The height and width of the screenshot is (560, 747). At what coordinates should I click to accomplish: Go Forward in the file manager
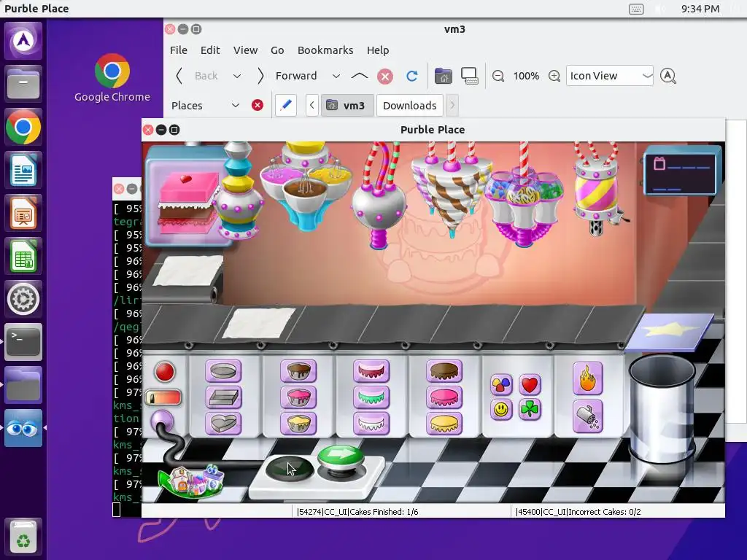(x=287, y=76)
